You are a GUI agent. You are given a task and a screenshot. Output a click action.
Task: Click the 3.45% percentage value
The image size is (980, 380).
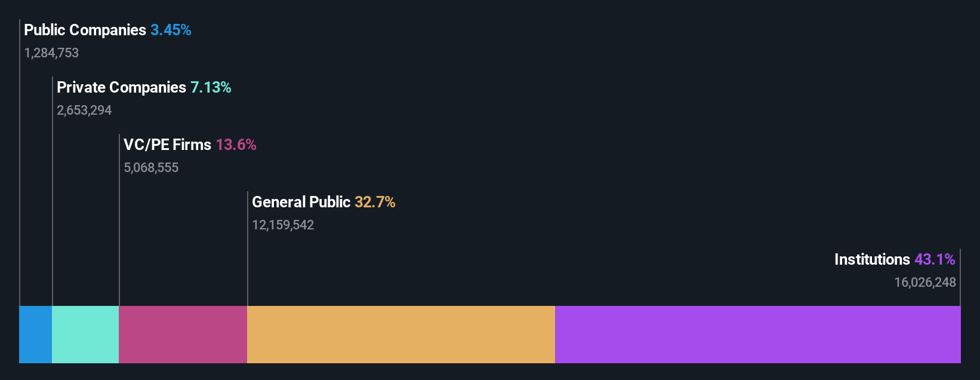[171, 30]
